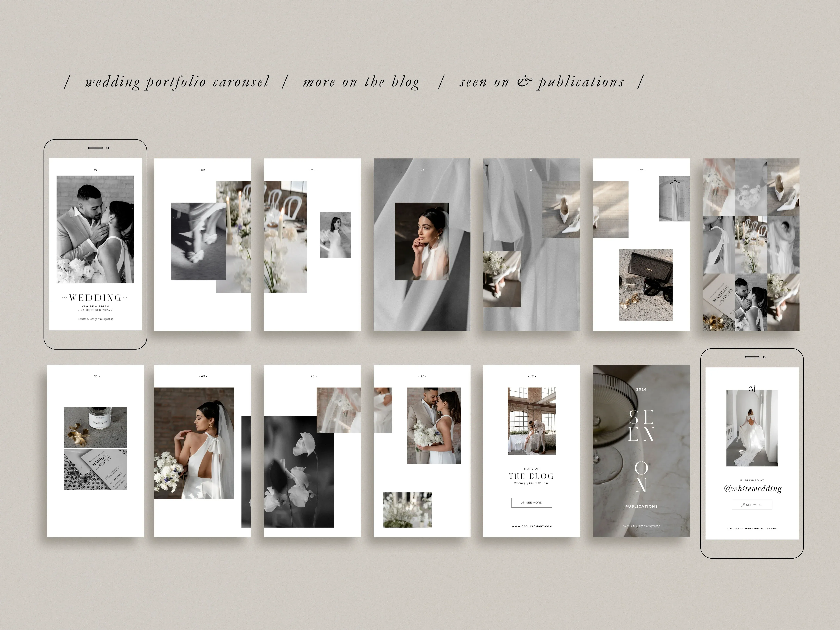Select slide 11 table centerpiece photo

pyautogui.click(x=407, y=510)
